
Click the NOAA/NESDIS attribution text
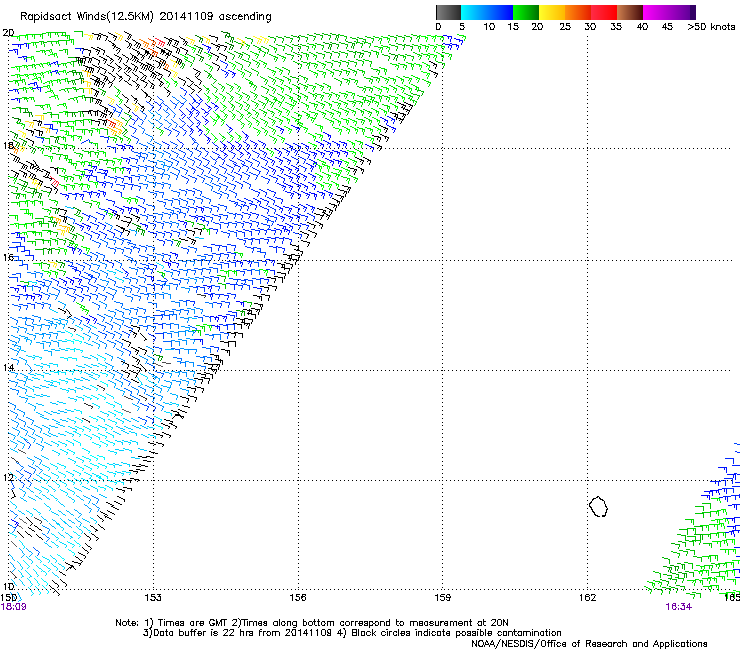click(x=589, y=644)
